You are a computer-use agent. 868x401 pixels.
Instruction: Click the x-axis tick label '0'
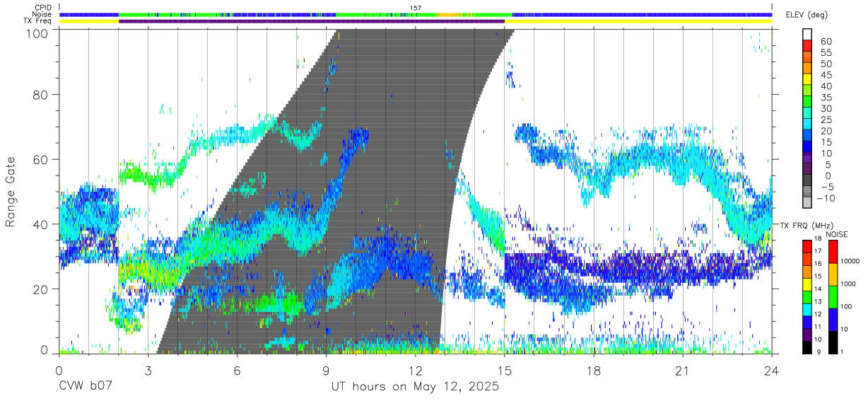[59, 371]
